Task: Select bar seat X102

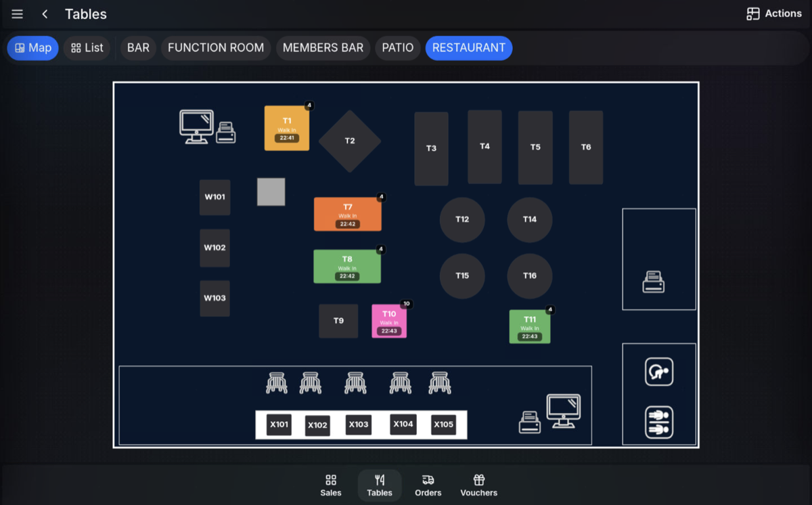Action: [x=317, y=426]
